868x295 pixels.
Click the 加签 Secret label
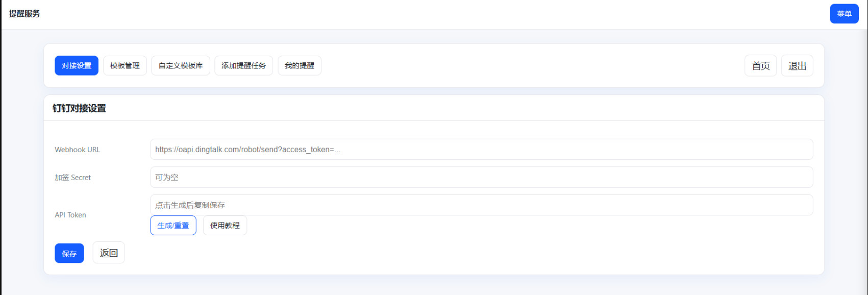point(73,178)
